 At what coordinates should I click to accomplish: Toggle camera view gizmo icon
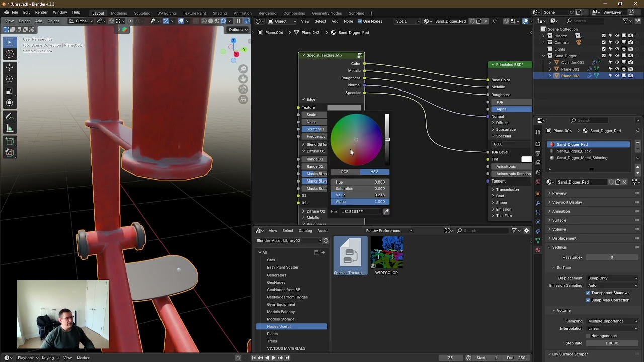[x=243, y=89]
